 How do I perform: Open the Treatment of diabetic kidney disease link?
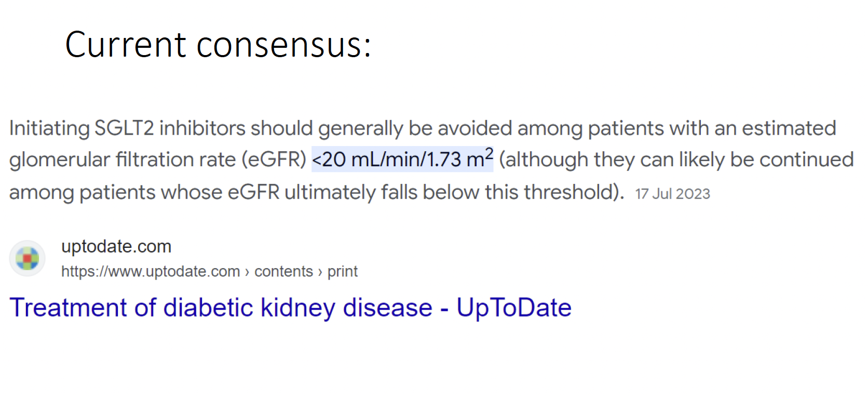point(291,308)
